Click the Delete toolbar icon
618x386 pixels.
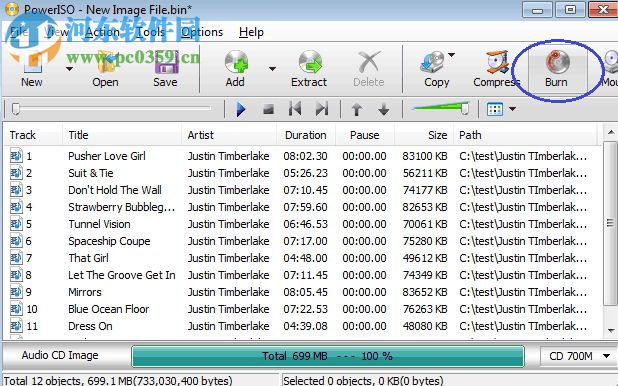[x=369, y=63]
